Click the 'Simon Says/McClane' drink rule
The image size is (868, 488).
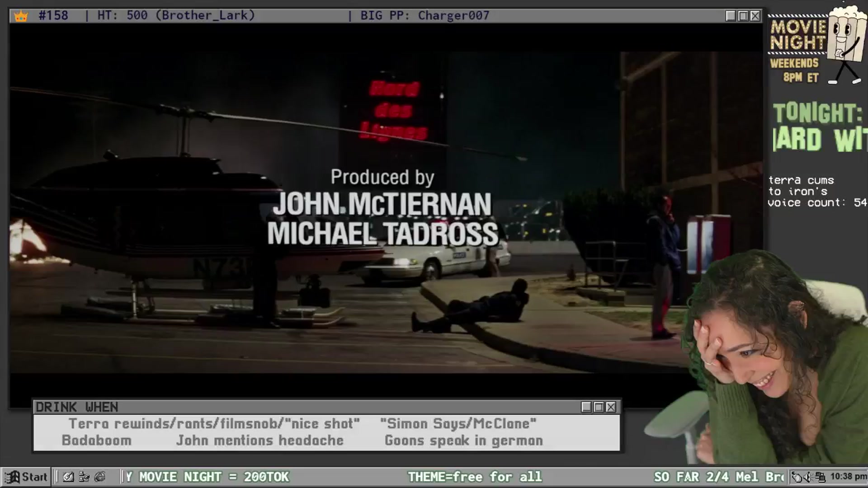458,424
